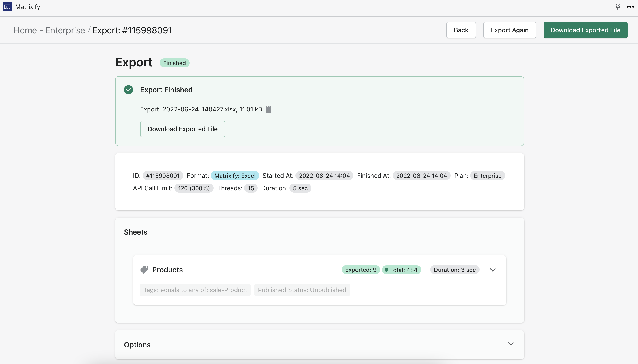Screen dimensions: 638x364
Task: Click the Sheets section heading
Action: point(135,232)
